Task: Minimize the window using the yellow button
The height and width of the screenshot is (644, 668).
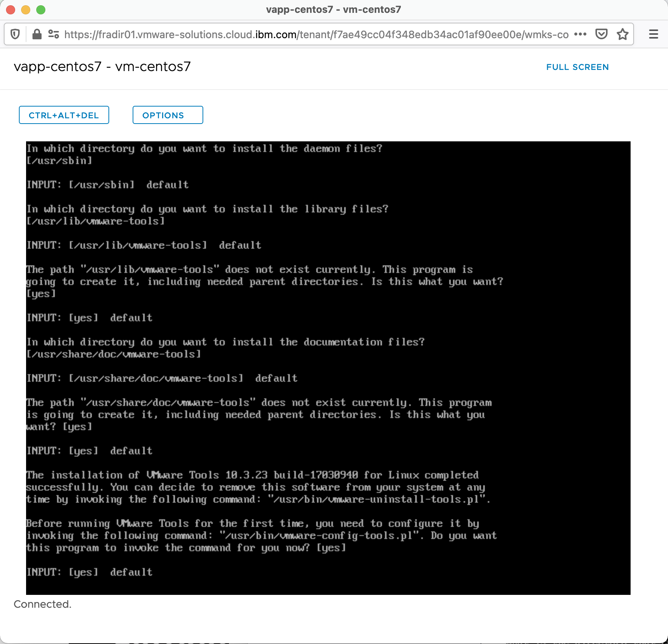Action: (x=26, y=10)
